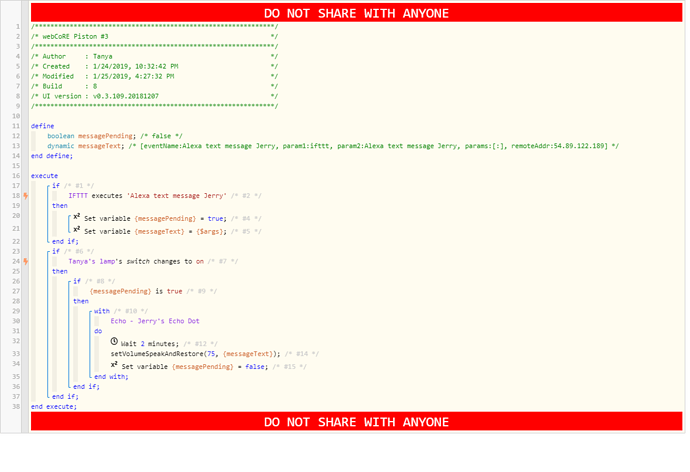690x472 pixels.
Task: Click the 'do' keyword on line 31
Action: coord(98,331)
